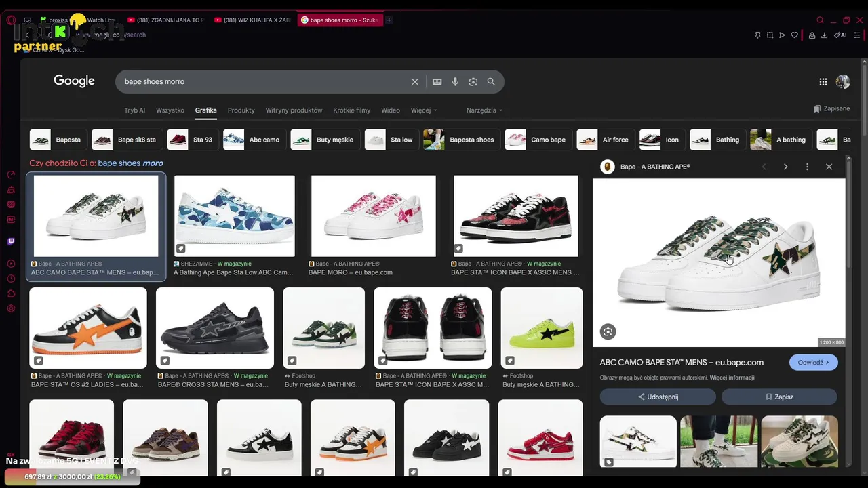Image resolution: width=868 pixels, height=488 pixels.
Task: Go to next image in preview panel
Action: [x=785, y=167]
